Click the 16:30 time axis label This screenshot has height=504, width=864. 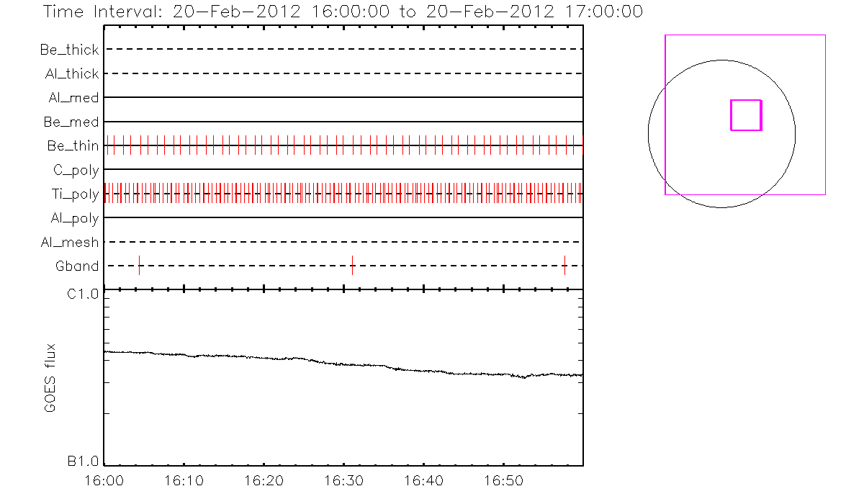[x=343, y=480]
